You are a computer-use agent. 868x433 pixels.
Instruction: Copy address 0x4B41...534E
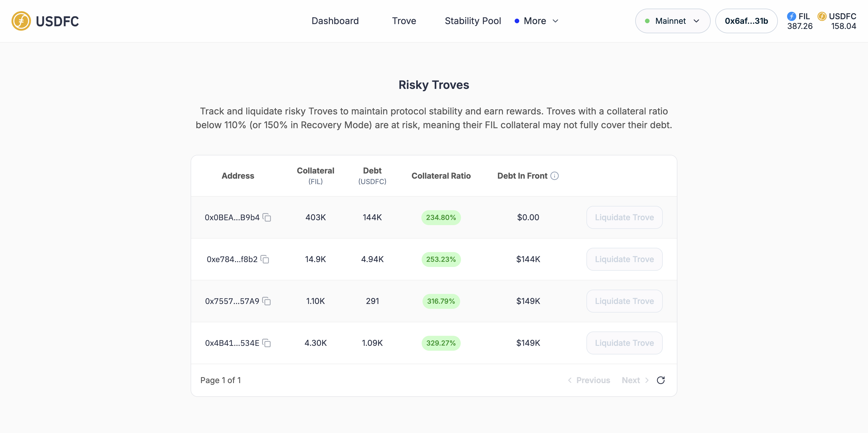pos(267,343)
